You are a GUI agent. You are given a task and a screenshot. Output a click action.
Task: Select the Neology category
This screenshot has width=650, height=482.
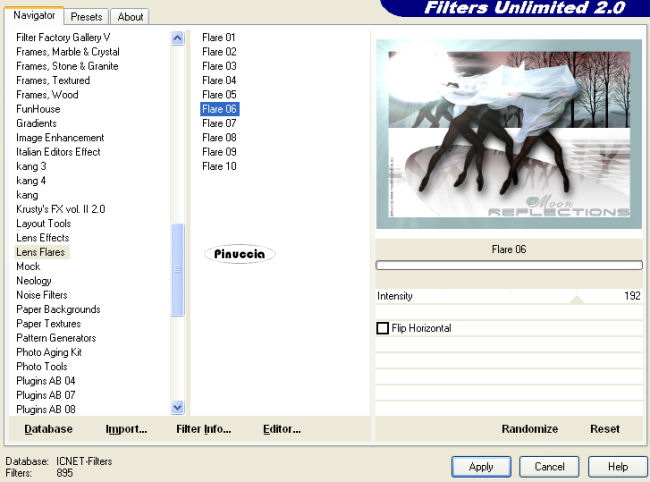click(x=34, y=281)
